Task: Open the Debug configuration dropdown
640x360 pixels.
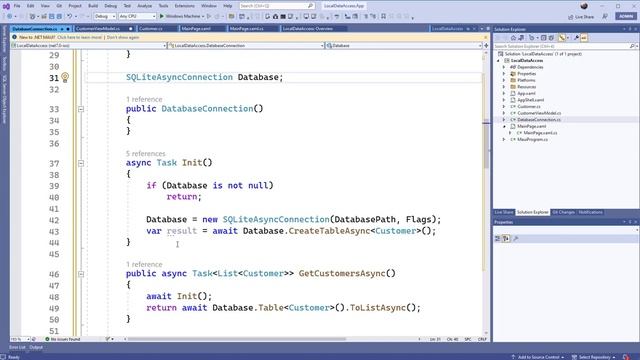Action: point(113,16)
